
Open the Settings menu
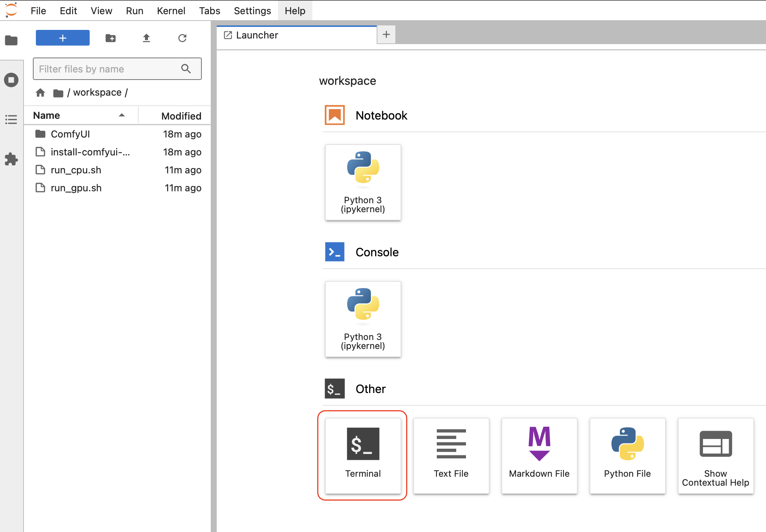(252, 11)
